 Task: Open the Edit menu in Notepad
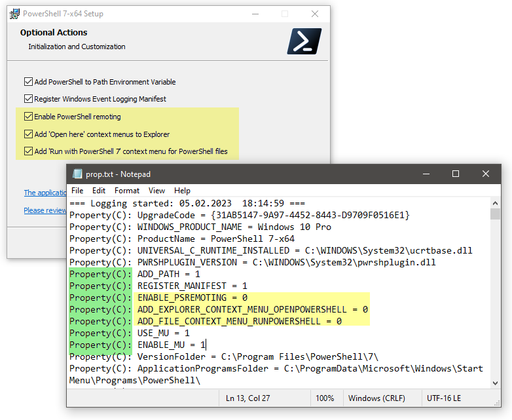pyautogui.click(x=99, y=191)
